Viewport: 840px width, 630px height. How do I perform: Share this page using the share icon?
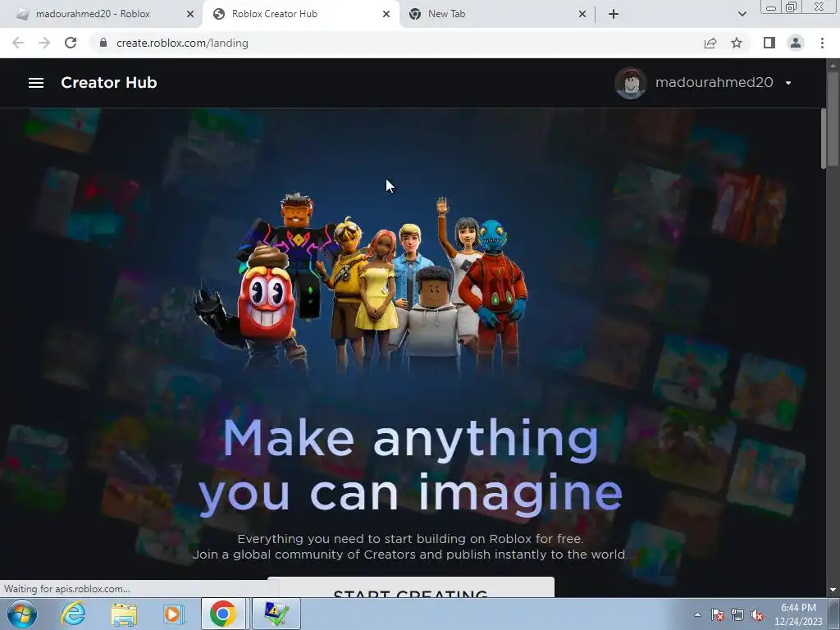(710, 43)
